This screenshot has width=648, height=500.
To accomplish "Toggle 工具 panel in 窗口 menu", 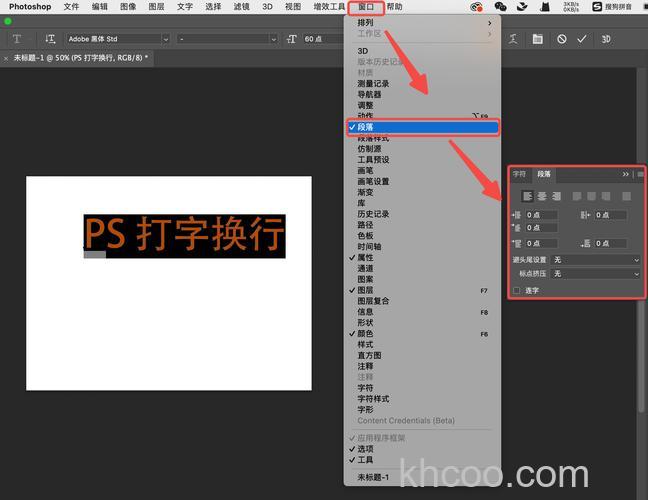I will pyautogui.click(x=422, y=460).
